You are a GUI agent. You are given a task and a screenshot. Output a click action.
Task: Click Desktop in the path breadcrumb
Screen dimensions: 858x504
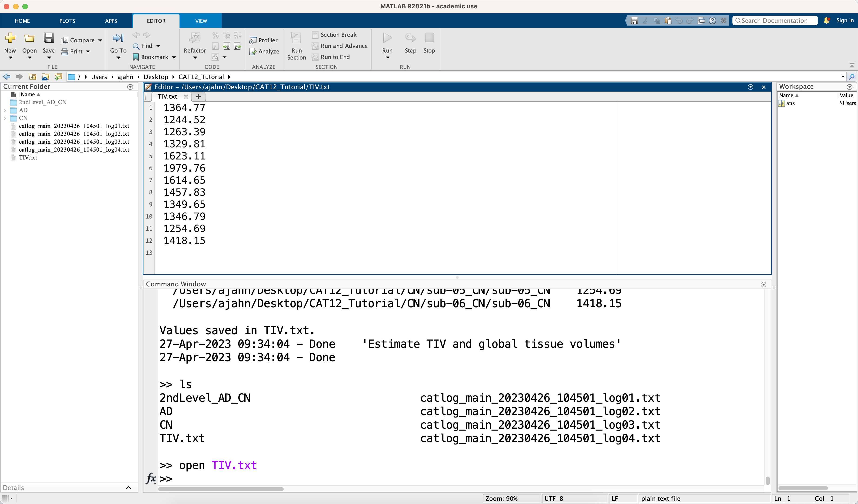tap(156, 77)
